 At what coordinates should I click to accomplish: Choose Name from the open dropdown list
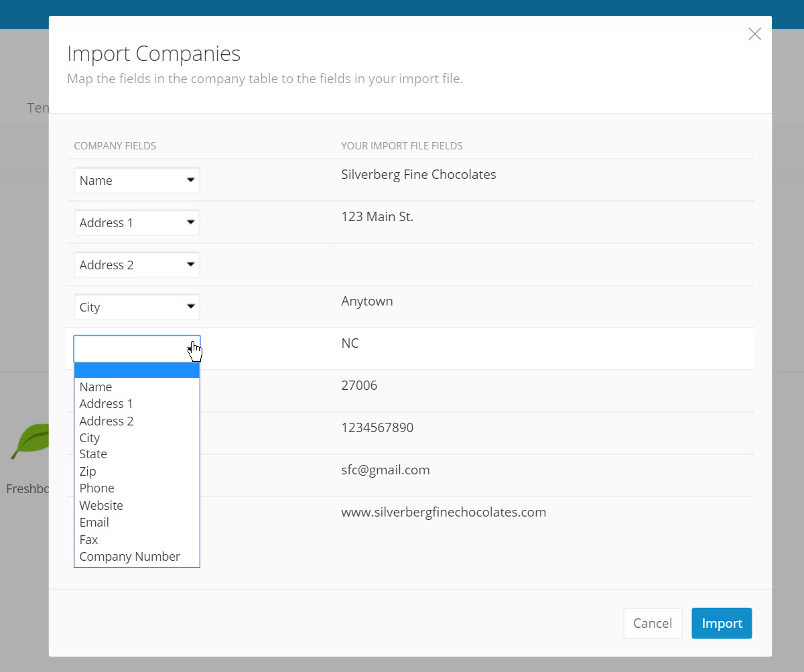(137, 387)
